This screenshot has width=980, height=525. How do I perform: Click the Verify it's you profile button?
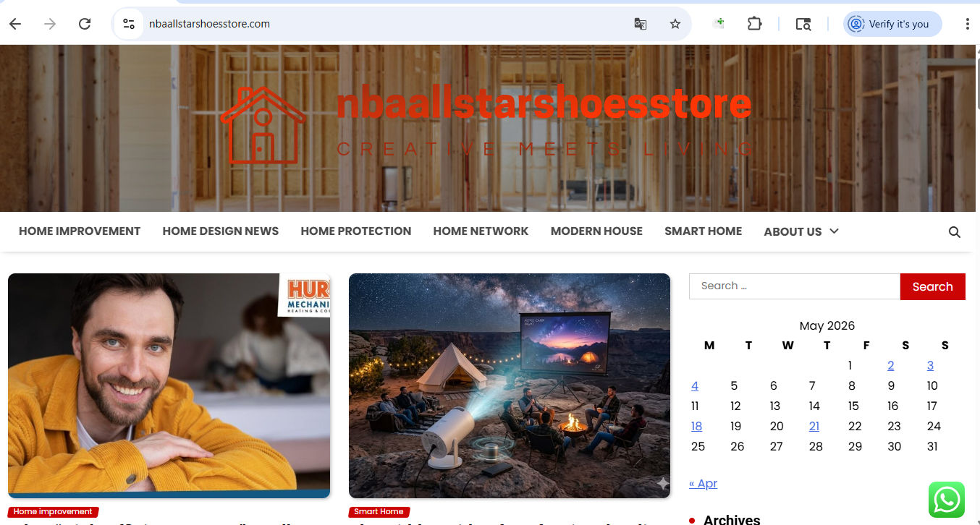tap(892, 24)
